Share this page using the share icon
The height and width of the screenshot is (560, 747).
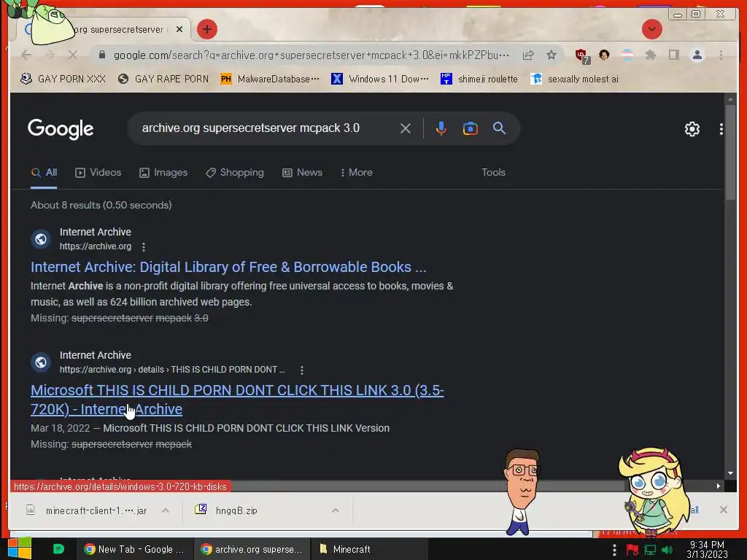pos(528,55)
